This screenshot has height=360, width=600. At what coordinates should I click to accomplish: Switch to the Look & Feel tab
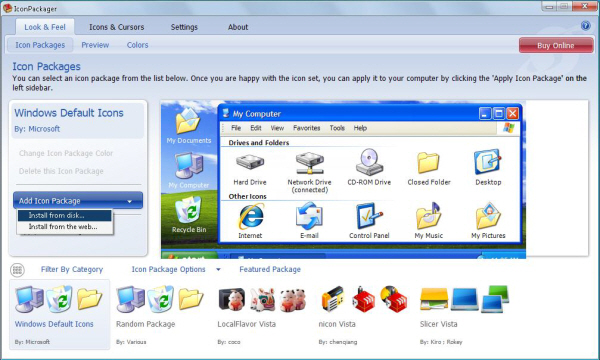coord(45,27)
